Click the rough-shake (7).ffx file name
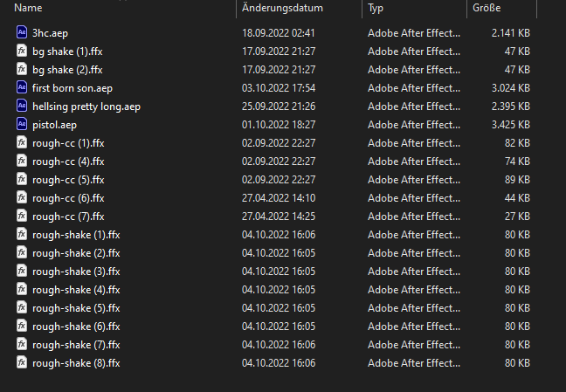Image resolution: width=566 pixels, height=392 pixels. pyautogui.click(x=76, y=344)
